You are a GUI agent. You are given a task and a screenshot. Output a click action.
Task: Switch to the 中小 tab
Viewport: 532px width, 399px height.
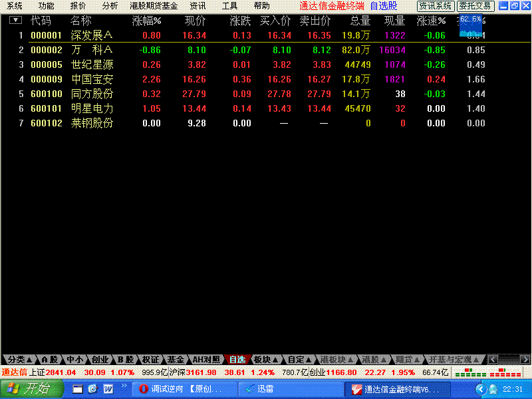(x=75, y=359)
